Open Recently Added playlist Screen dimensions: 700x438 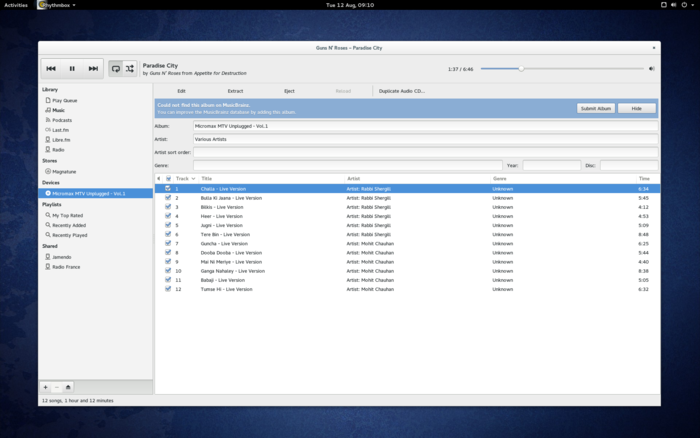point(70,225)
